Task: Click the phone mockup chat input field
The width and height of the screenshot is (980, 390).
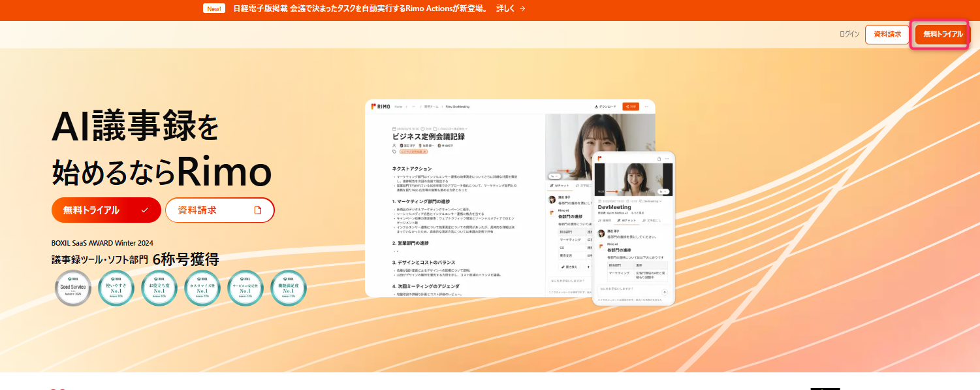Action: tap(634, 292)
